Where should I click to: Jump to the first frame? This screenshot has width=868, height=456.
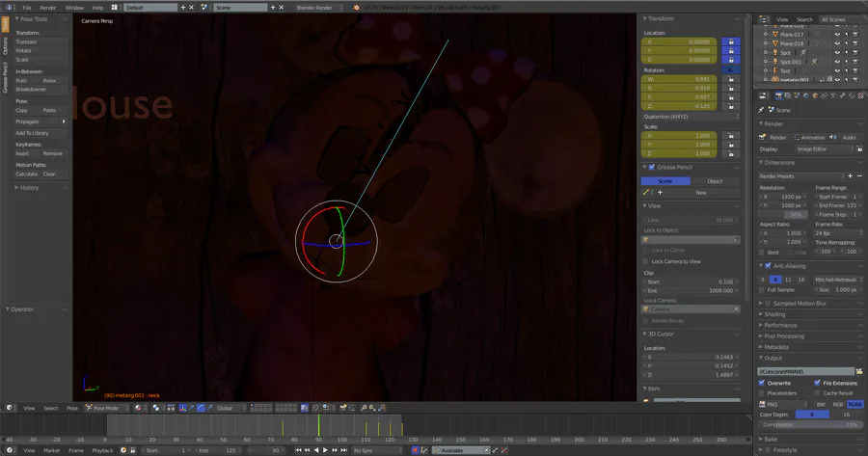tap(298, 450)
